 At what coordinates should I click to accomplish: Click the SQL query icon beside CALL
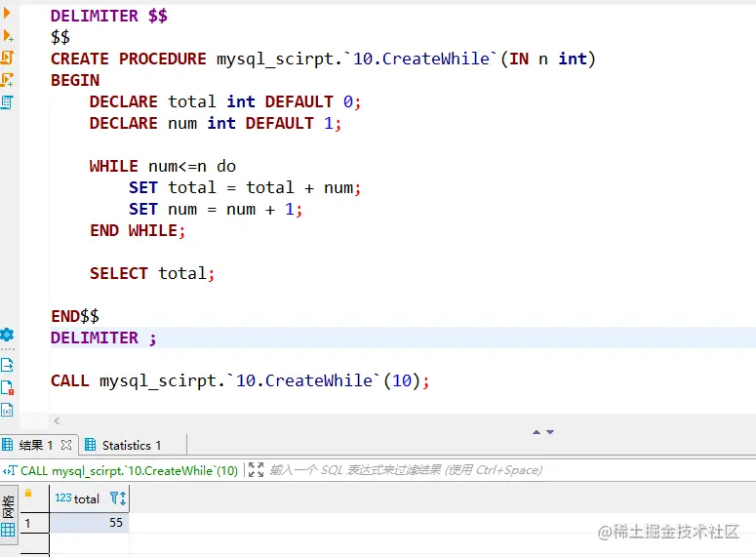click(x=10, y=470)
